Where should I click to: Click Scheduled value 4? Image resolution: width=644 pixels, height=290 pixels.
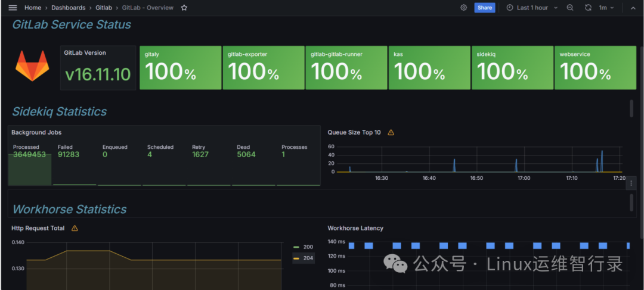(x=150, y=155)
